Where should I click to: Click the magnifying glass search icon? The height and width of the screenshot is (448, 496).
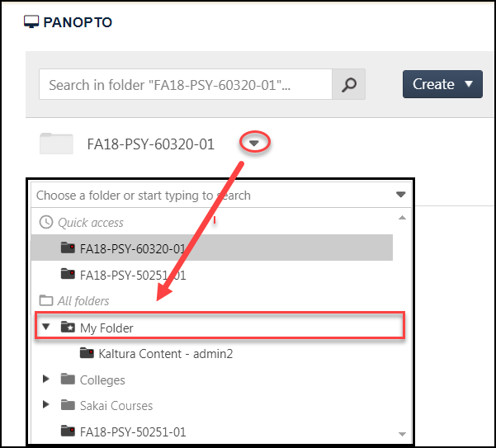click(348, 84)
